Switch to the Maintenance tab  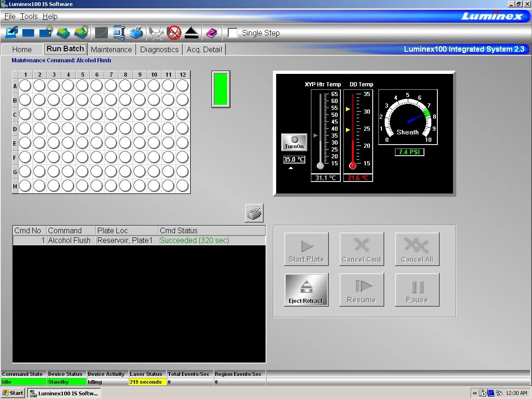(x=111, y=49)
